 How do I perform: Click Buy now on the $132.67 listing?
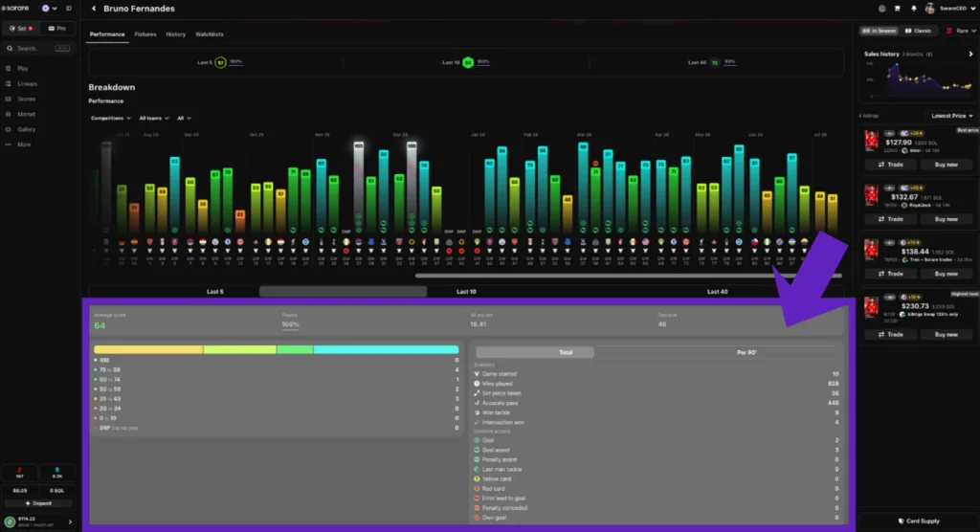point(947,219)
